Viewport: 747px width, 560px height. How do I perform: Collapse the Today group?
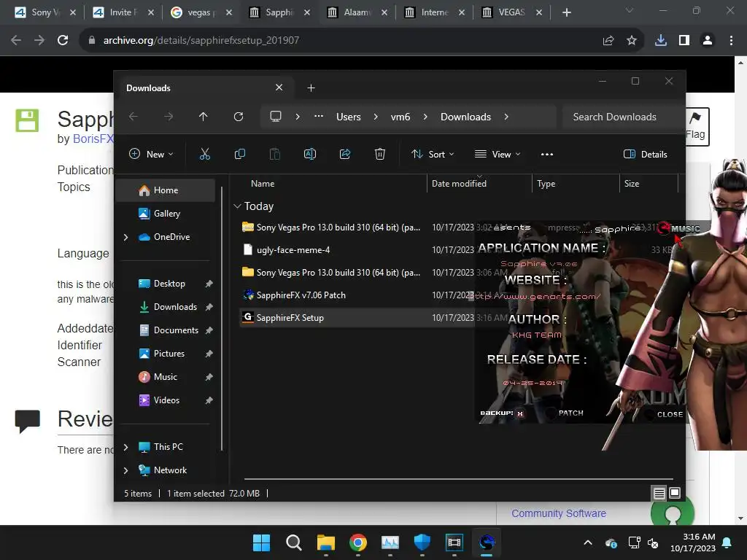(237, 206)
